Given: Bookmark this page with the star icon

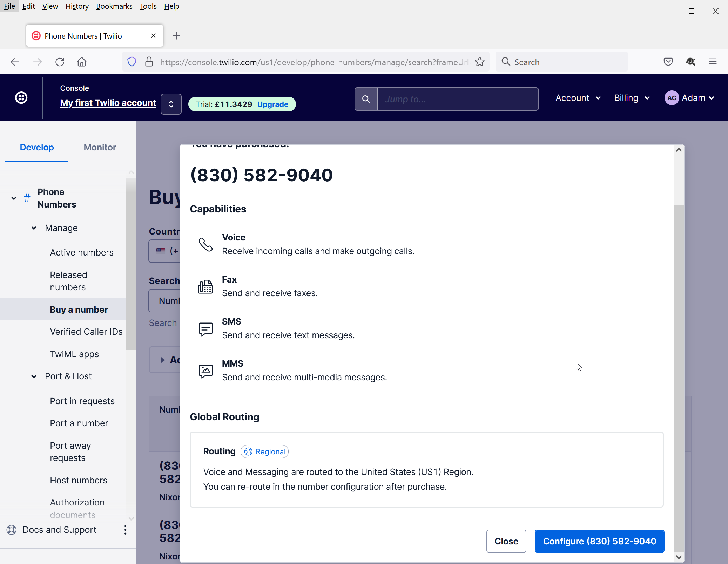Looking at the screenshot, I should pos(479,62).
